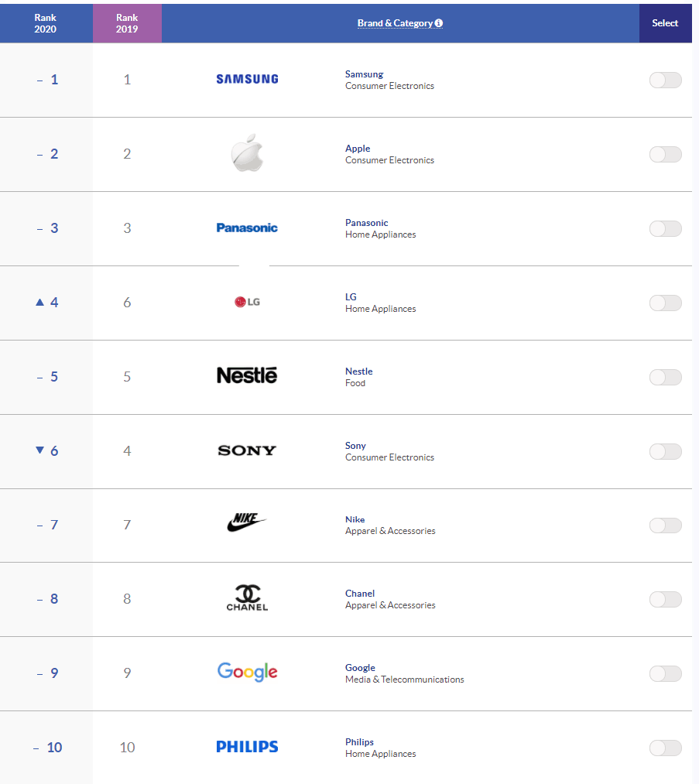Viewport: 699px width, 784px height.
Task: Toggle the select switch for Nestle
Action: [x=665, y=377]
